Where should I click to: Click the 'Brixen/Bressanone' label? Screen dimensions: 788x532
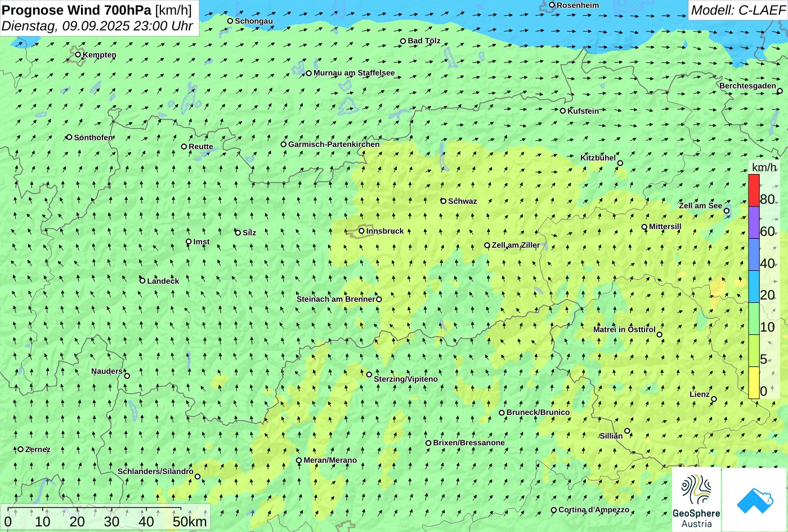click(469, 442)
